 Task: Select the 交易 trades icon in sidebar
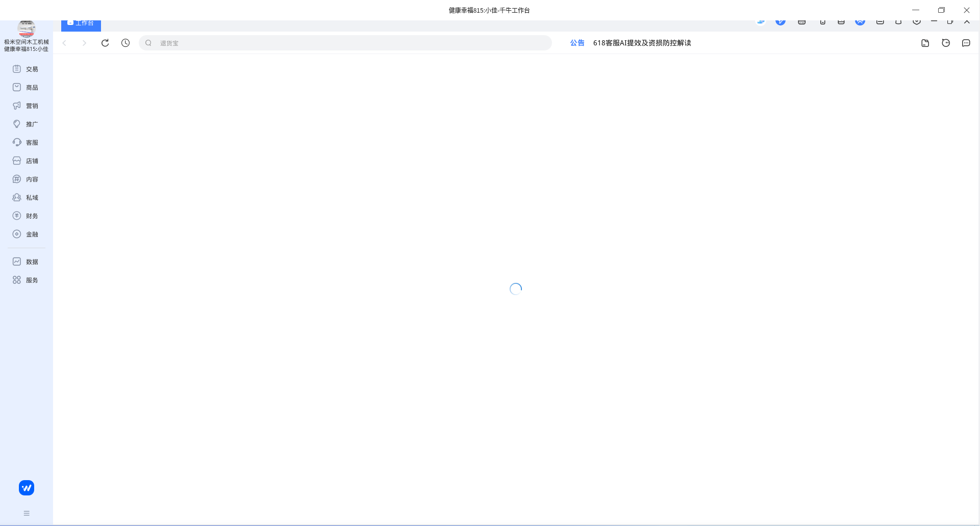coord(27,69)
